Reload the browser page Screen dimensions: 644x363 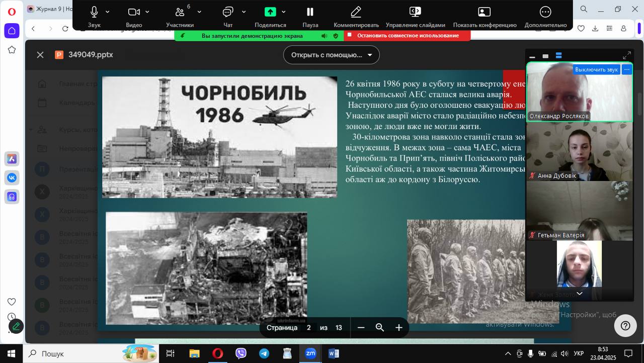(x=65, y=29)
